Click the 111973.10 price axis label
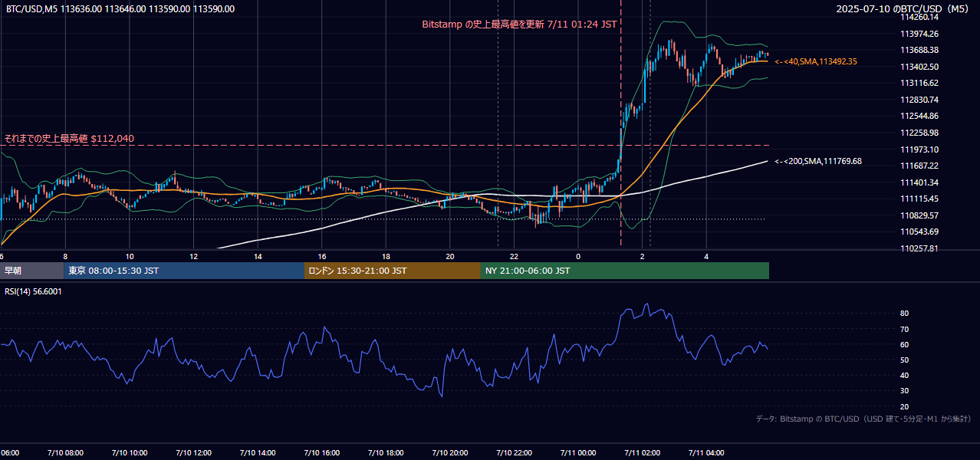 click(x=919, y=149)
